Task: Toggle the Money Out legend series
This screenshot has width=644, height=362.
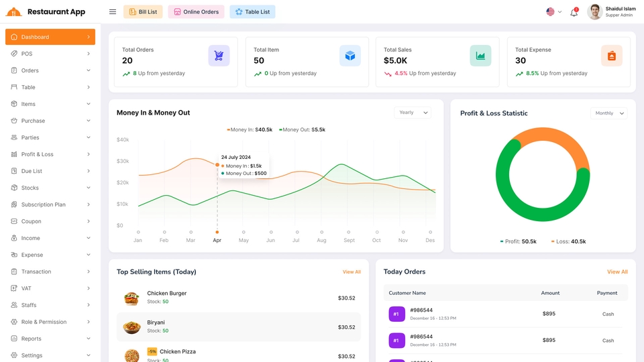Action: pos(303,129)
